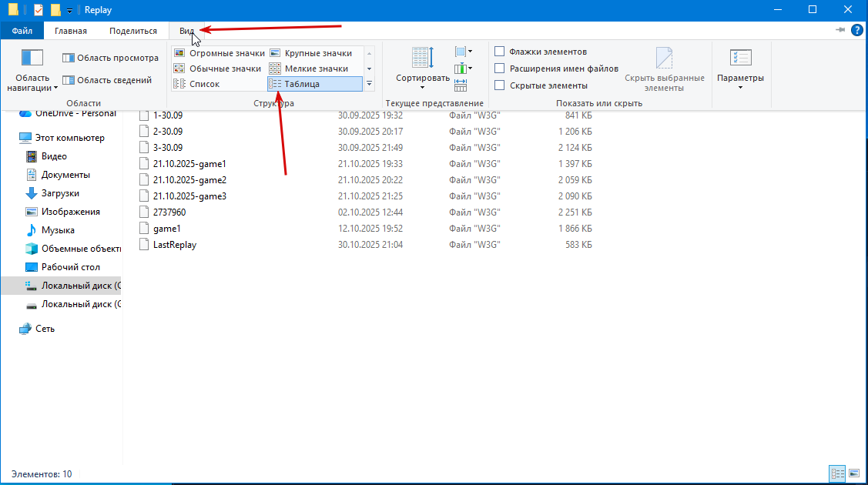Open the Add columns dropdown icon
Image resolution: width=868 pixels, height=485 pixels.
(464, 69)
